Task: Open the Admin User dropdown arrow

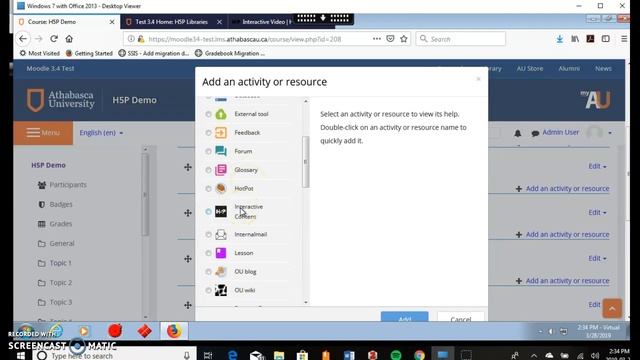Action: pos(610,133)
